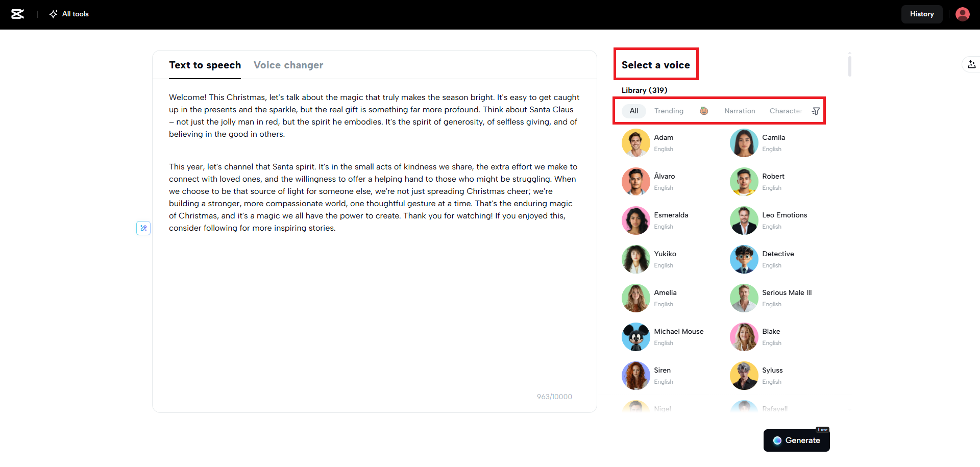Image resolution: width=980 pixels, height=467 pixels.
Task: Open All tools with the sparkle icon
Action: [68, 14]
